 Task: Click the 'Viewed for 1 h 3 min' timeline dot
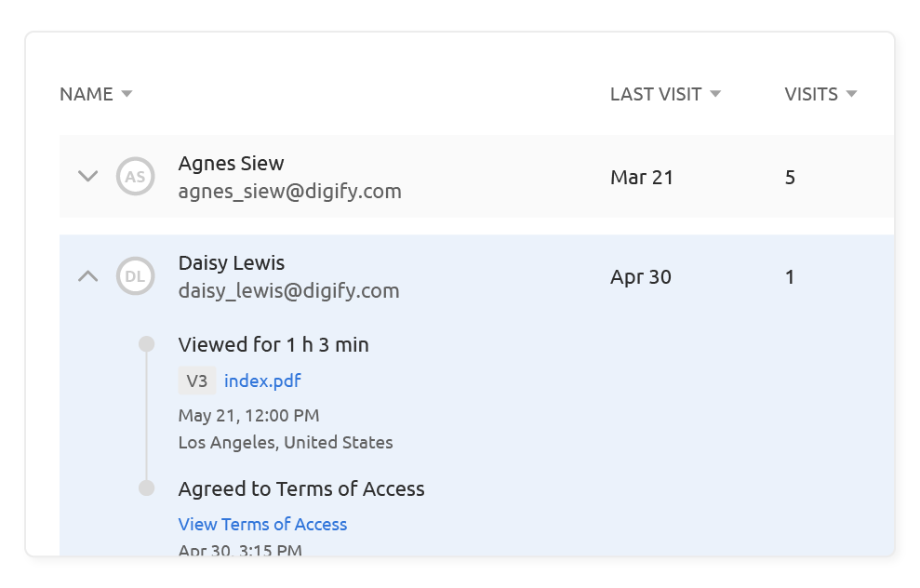click(x=146, y=344)
